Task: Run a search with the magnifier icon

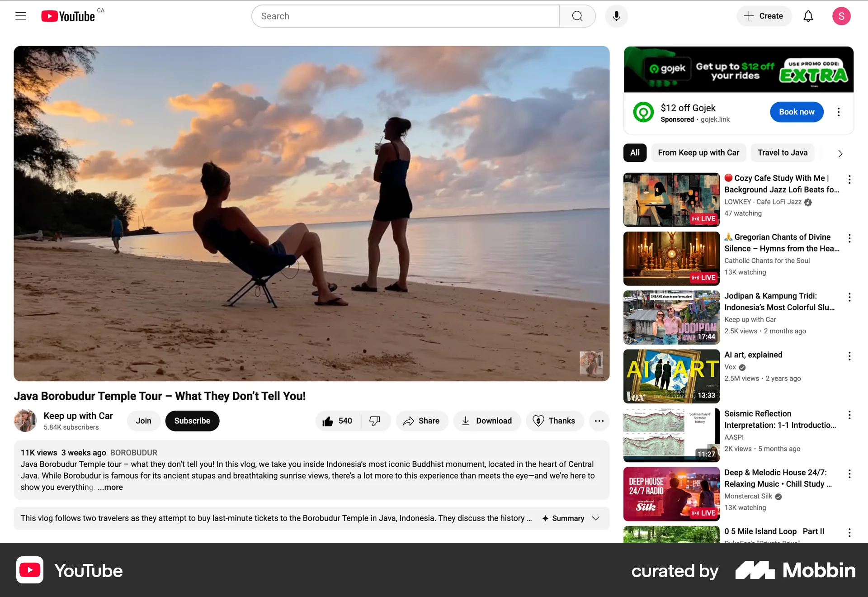Action: 577,16
